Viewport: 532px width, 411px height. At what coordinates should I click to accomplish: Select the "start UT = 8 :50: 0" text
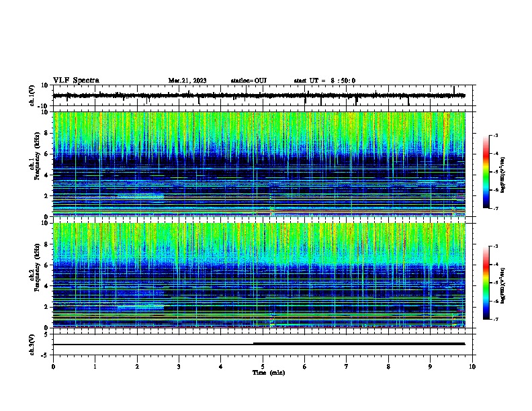[324, 81]
